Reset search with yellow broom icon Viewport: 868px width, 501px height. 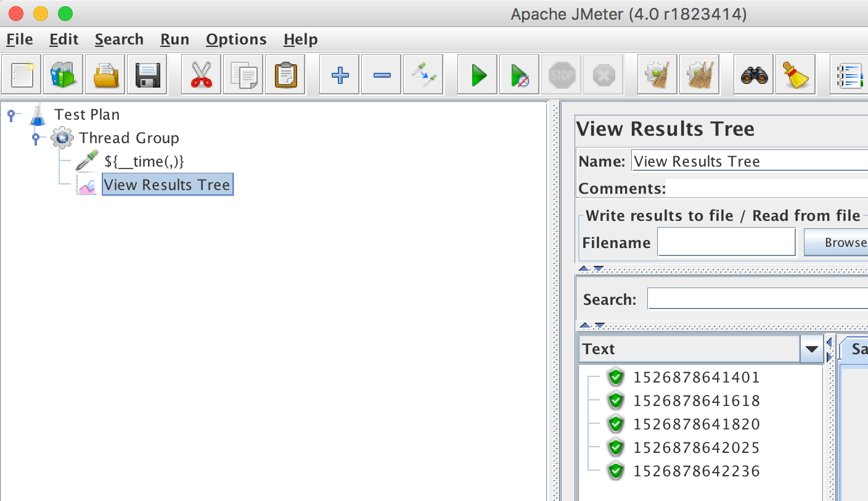[x=795, y=75]
